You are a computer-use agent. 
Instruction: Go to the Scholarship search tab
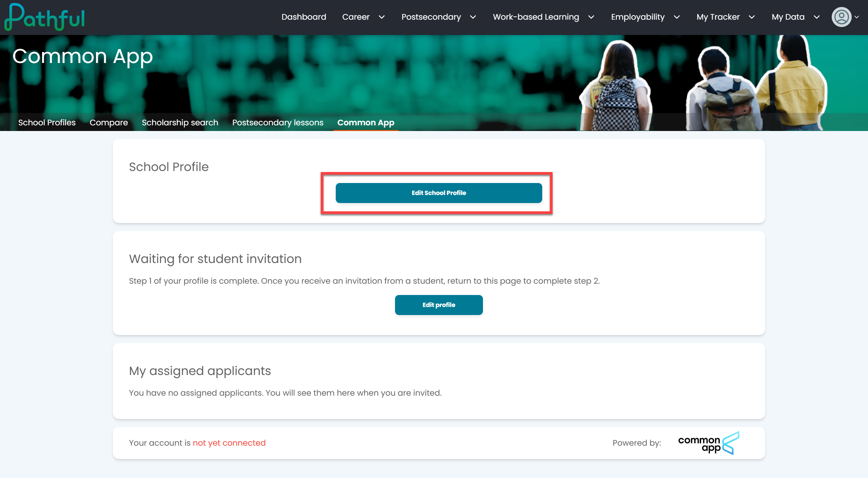180,122
